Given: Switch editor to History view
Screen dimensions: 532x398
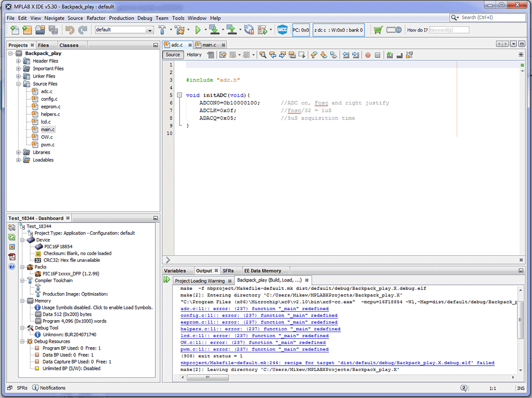Looking at the screenshot, I should tap(194, 55).
